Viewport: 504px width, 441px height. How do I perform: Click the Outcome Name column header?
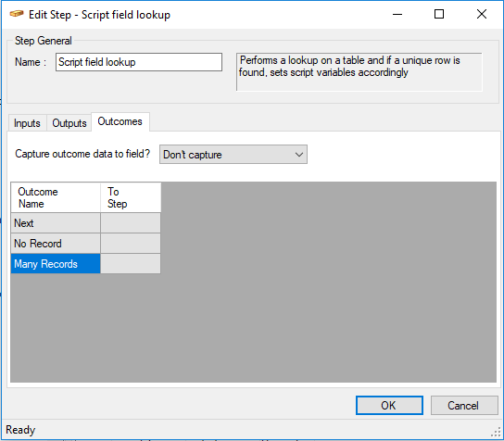(x=56, y=197)
